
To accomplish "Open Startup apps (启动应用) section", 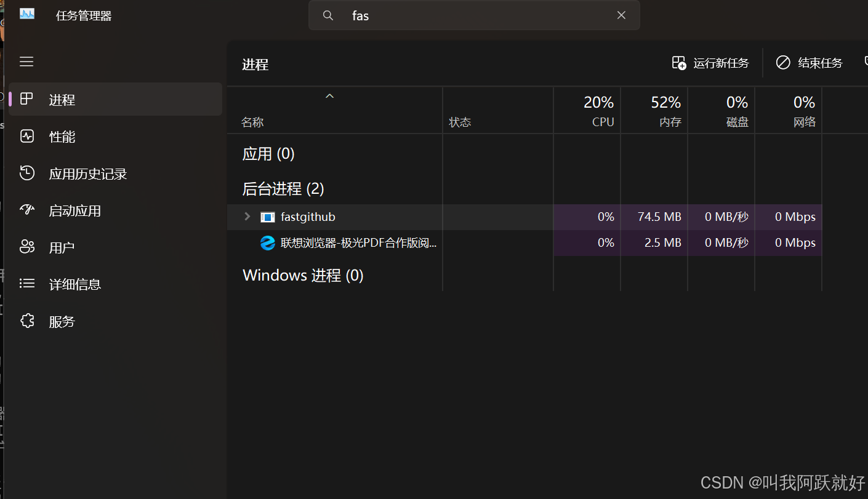I will pos(27,210).
